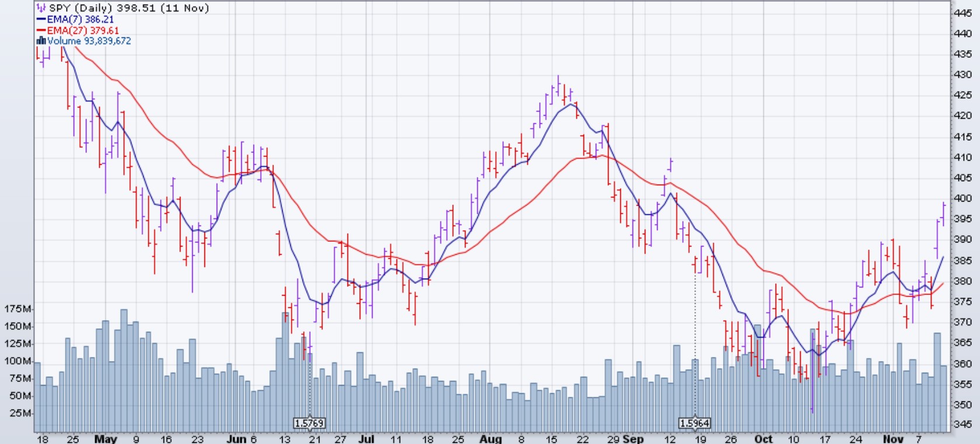The height and width of the screenshot is (444, 980).
Task: Click the 1.5769 dividend marker
Action: point(309,423)
